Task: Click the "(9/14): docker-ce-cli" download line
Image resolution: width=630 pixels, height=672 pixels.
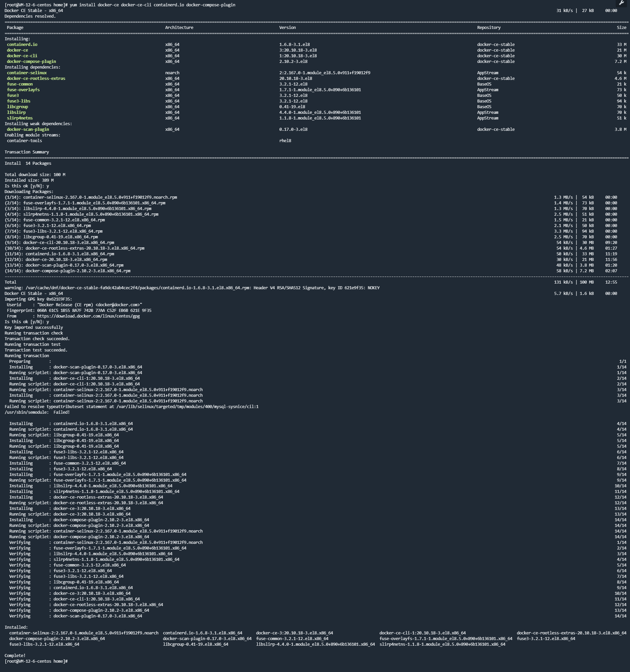Action: pos(60,243)
